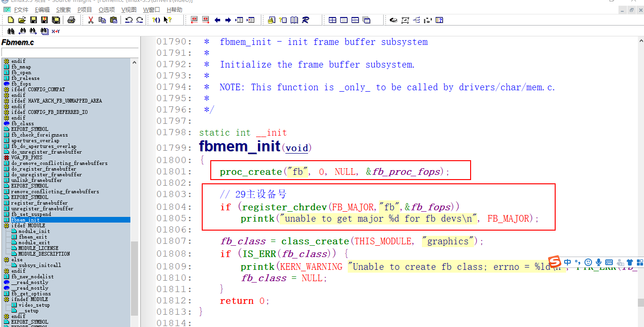
Task: Click the binoculars Search icon
Action: 11,31
